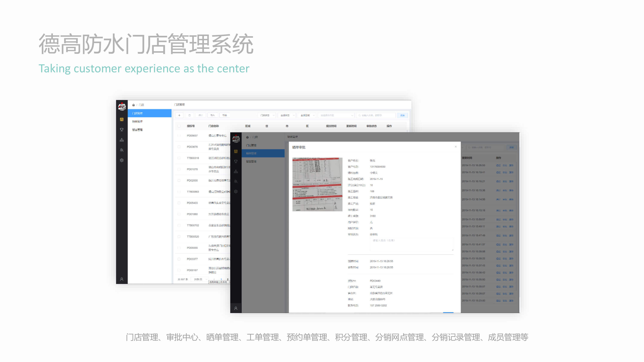
Task: Open the store icon in back window sidebar
Action: click(122, 120)
